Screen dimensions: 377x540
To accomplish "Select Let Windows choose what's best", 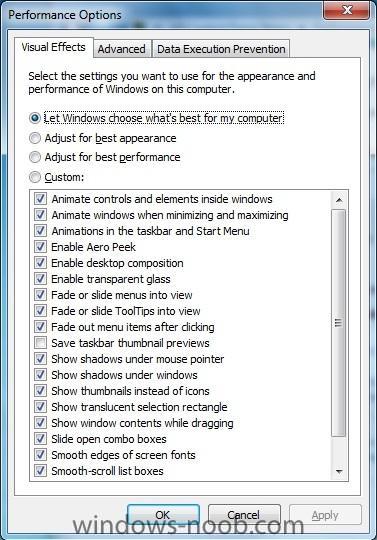I will coord(35,118).
